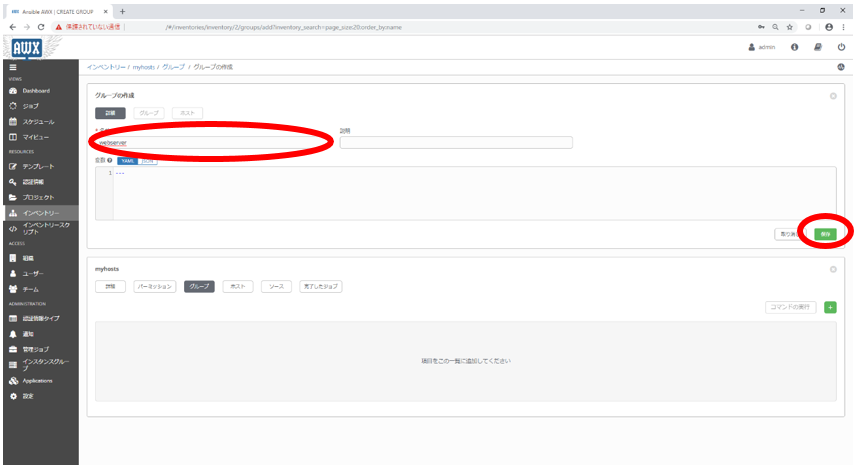Viewport: 857px width, 473px height.
Task: Select the パーミッション tab in myhosts panel
Action: click(x=155, y=286)
